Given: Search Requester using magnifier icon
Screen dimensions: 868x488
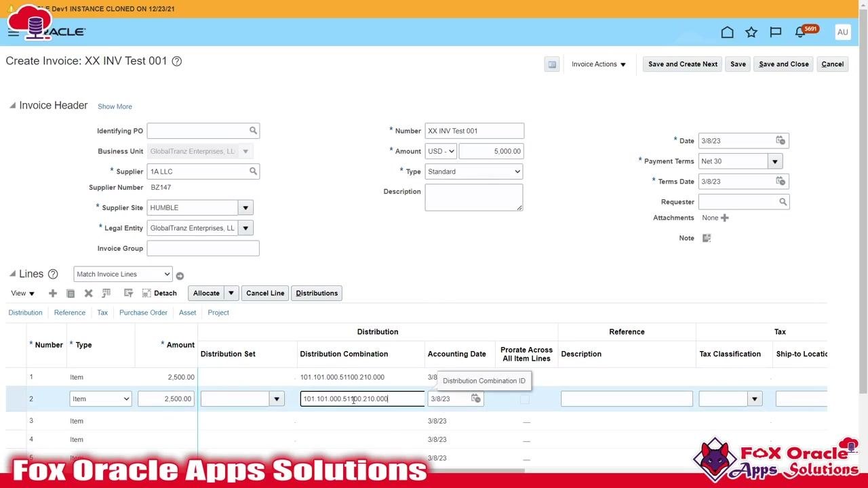Looking at the screenshot, I should (783, 202).
